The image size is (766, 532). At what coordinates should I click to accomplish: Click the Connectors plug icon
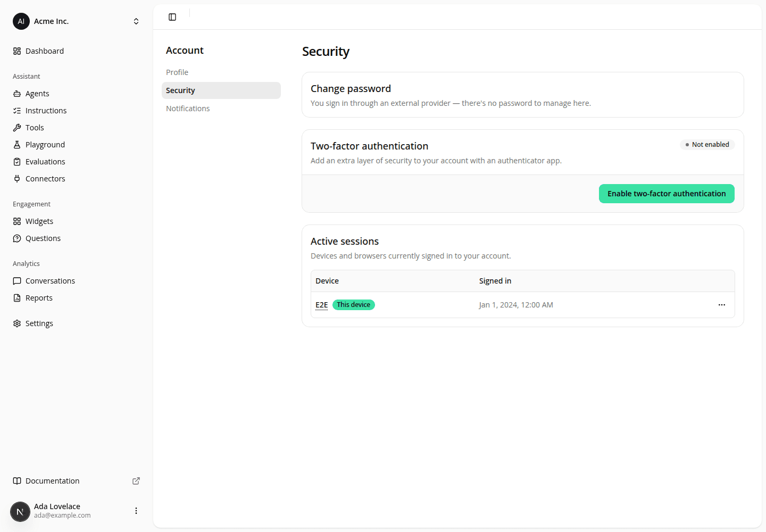click(x=17, y=179)
